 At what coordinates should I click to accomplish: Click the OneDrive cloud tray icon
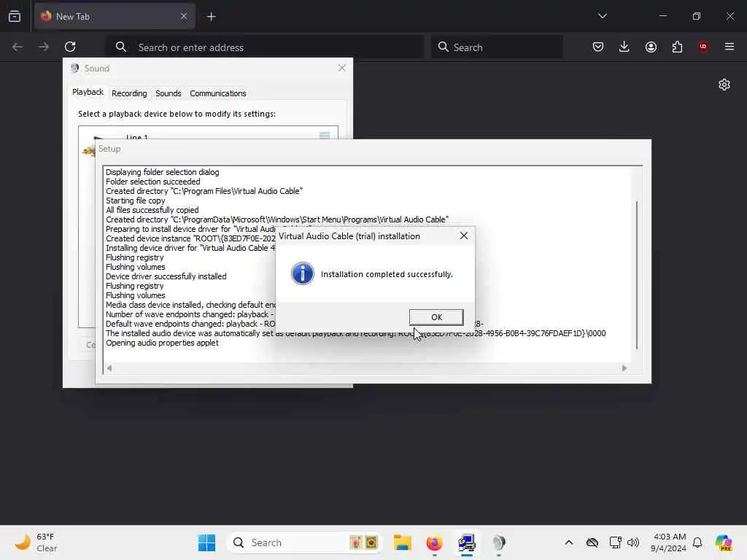coord(592,542)
